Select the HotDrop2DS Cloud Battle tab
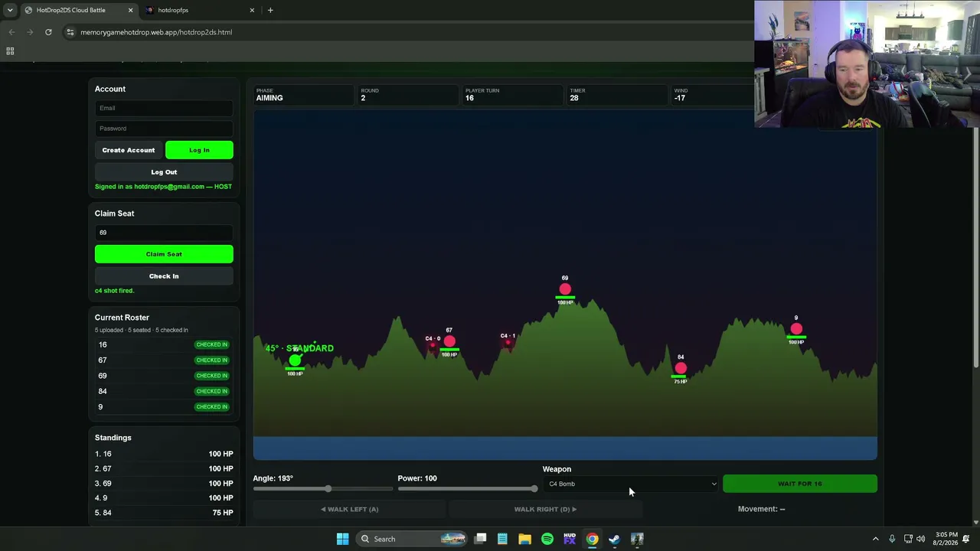The width and height of the screenshot is (980, 551). 77,10
